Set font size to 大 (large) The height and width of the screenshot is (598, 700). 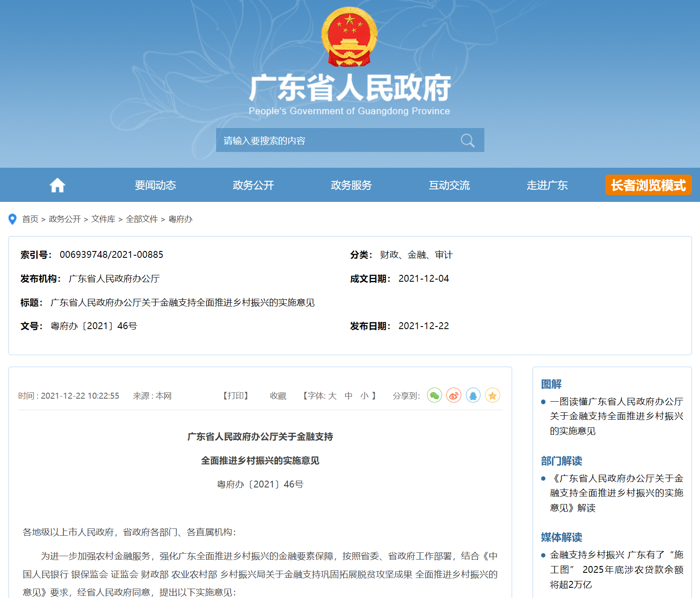332,396
